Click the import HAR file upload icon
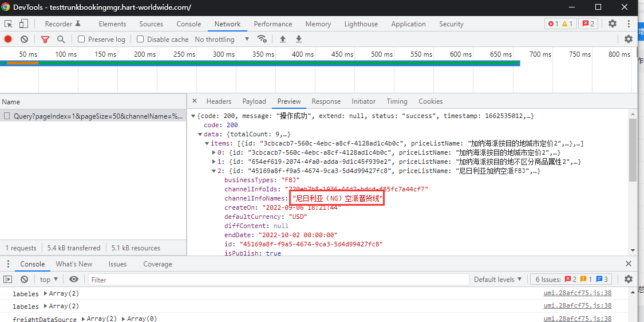 pos(282,39)
